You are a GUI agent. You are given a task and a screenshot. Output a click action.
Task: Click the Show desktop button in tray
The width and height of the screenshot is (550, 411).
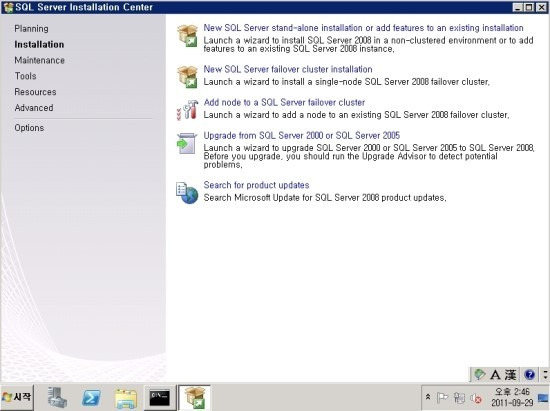[543, 398]
